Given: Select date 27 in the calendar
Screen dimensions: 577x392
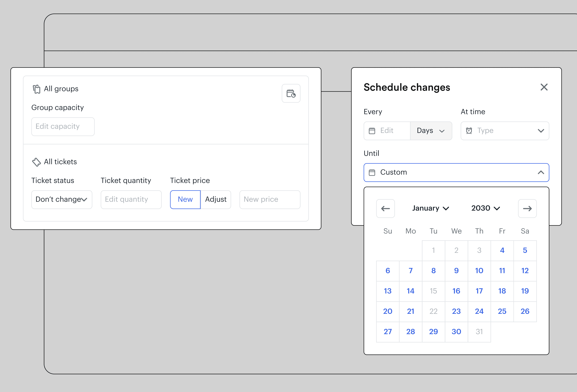Looking at the screenshot, I should (388, 332).
